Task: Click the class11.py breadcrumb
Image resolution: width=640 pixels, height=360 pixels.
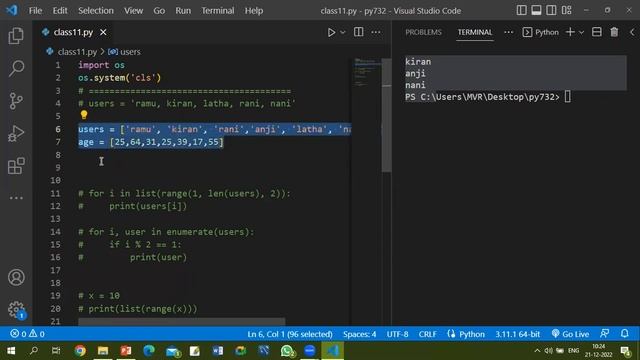Action: [x=77, y=52]
